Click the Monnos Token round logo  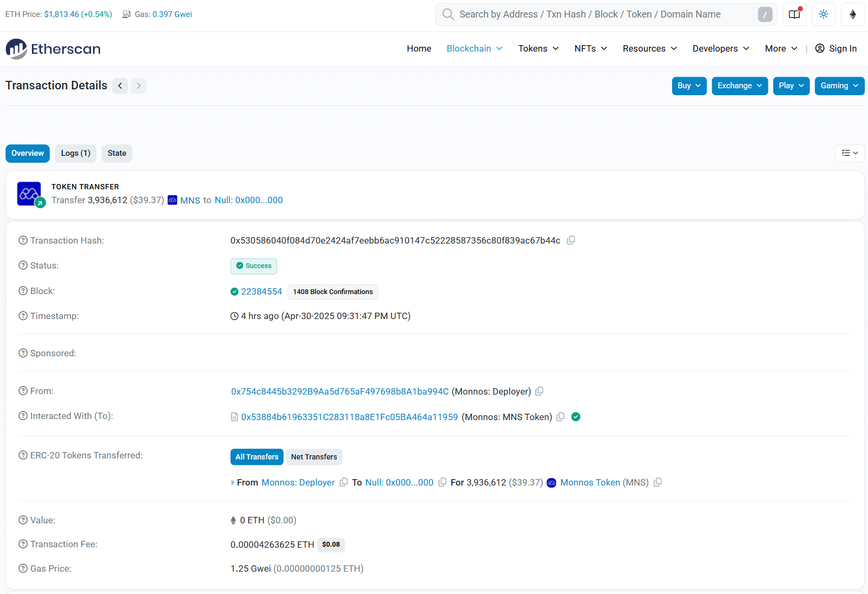coord(551,483)
